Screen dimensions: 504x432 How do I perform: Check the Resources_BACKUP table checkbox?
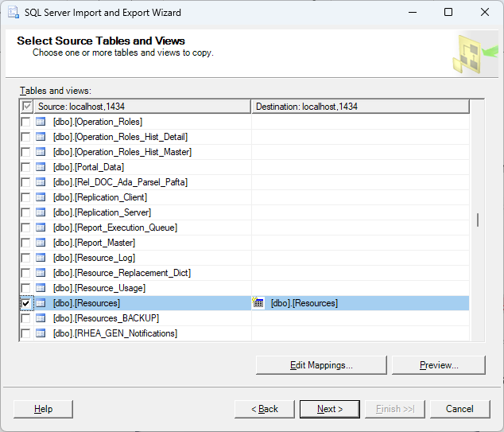tap(25, 318)
